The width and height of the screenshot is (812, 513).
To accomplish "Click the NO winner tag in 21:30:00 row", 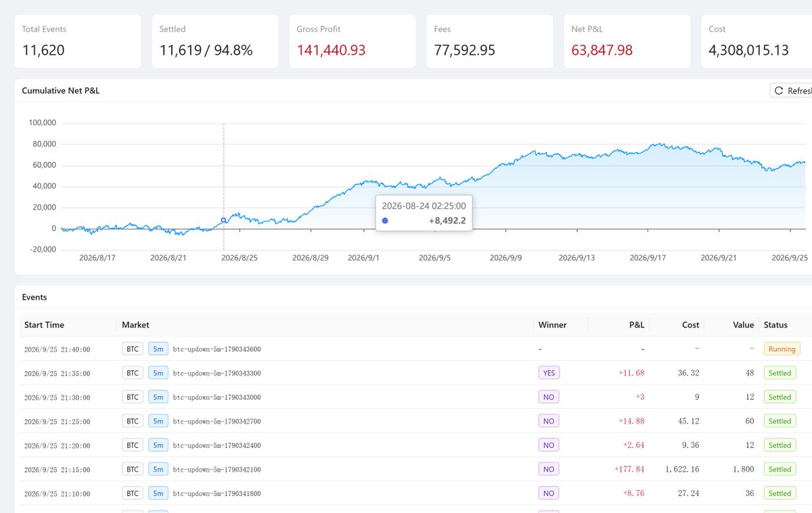I will [549, 397].
